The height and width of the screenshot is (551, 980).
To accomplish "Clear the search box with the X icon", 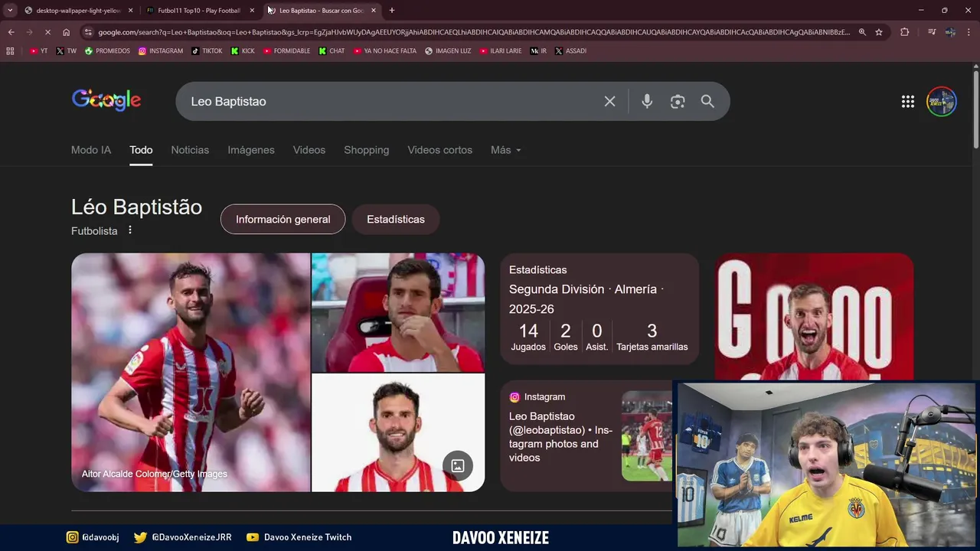I will pos(609,101).
